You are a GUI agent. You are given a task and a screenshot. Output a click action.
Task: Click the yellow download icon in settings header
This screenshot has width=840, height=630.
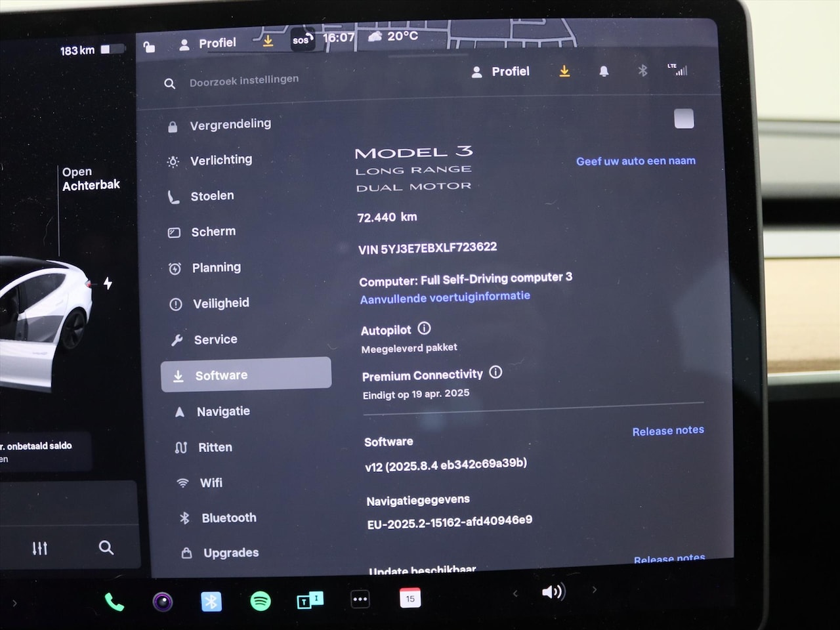(x=564, y=71)
